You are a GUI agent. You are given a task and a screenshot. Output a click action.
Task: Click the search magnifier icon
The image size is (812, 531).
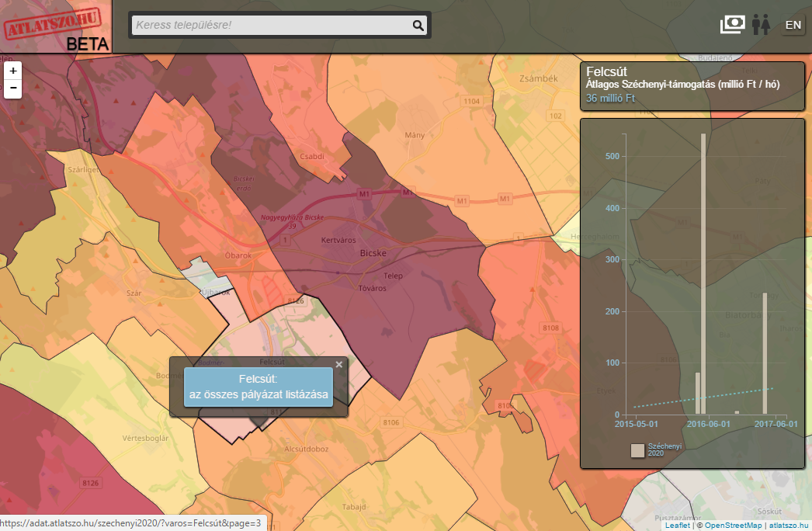(x=418, y=26)
